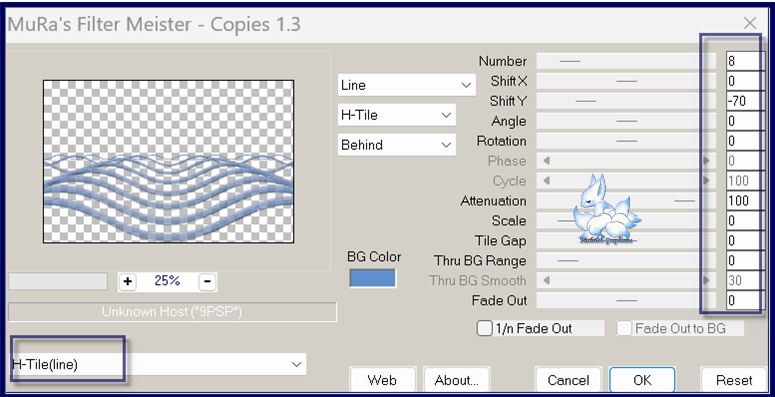Screen dimensions: 775x397
Task: Open the Behind order dropdown
Action: pos(396,145)
